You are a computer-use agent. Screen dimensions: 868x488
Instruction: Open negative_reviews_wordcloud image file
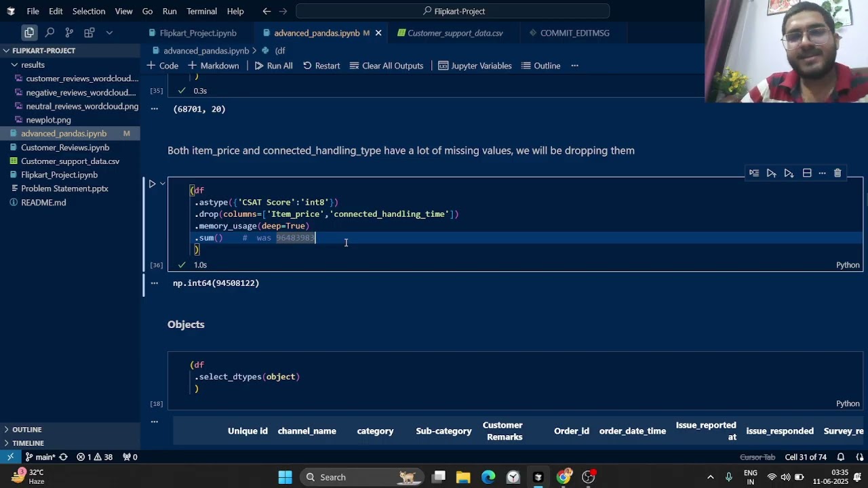tap(81, 92)
